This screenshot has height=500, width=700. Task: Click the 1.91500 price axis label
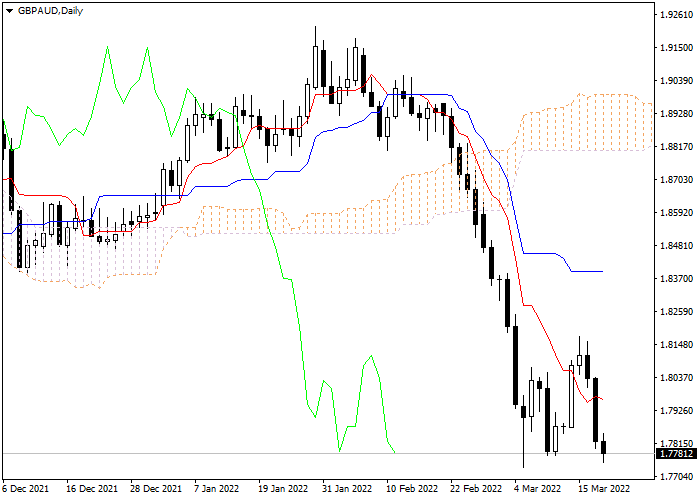677,48
